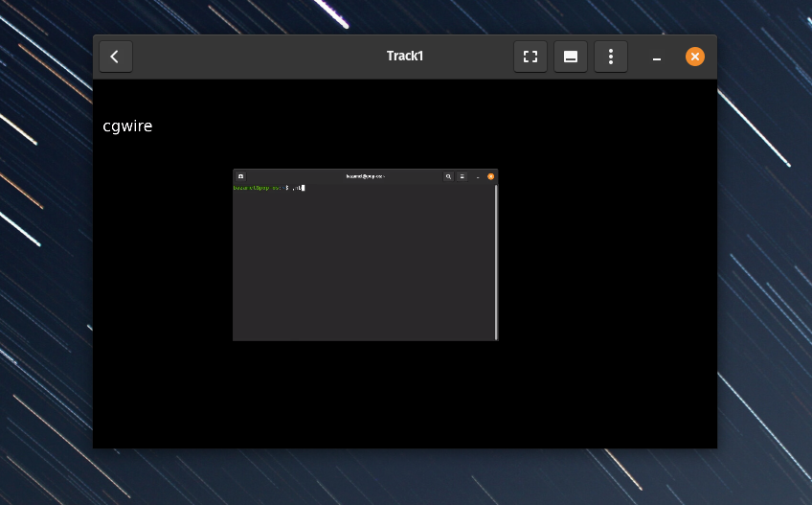812x505 pixels.
Task: Click the cgwire subtitle text
Action: click(x=127, y=126)
